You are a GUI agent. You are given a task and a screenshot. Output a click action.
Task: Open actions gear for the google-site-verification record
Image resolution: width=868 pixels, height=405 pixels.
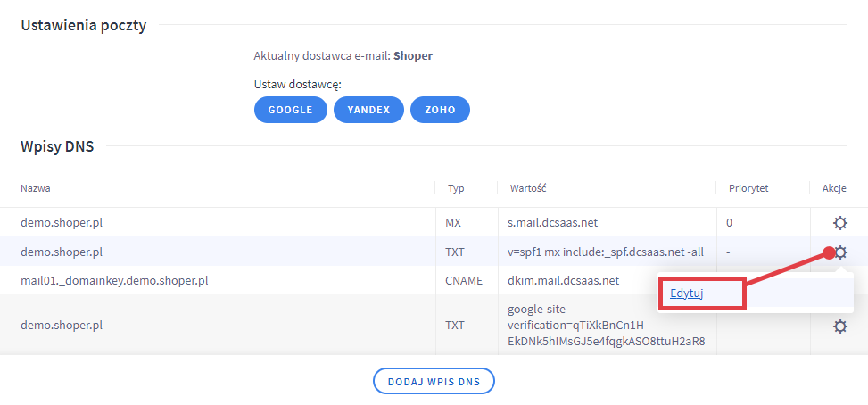839,326
